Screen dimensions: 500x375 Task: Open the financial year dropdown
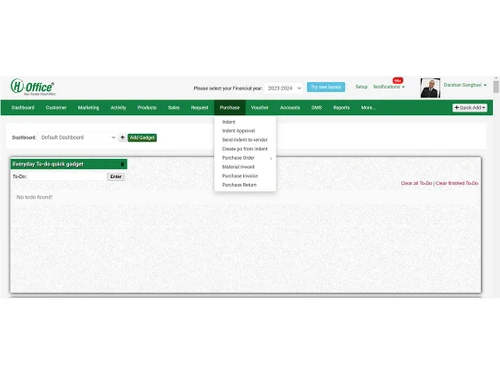[x=284, y=88]
